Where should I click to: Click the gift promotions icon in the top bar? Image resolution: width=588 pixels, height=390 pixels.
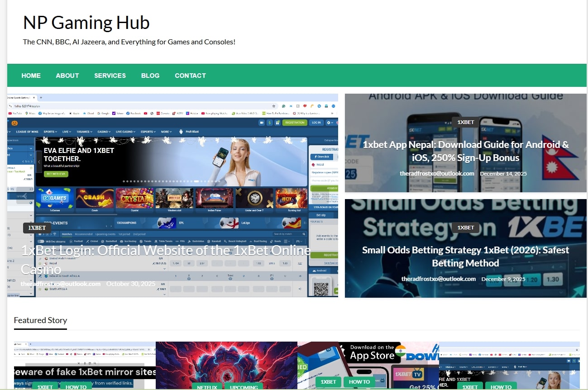pos(277,123)
